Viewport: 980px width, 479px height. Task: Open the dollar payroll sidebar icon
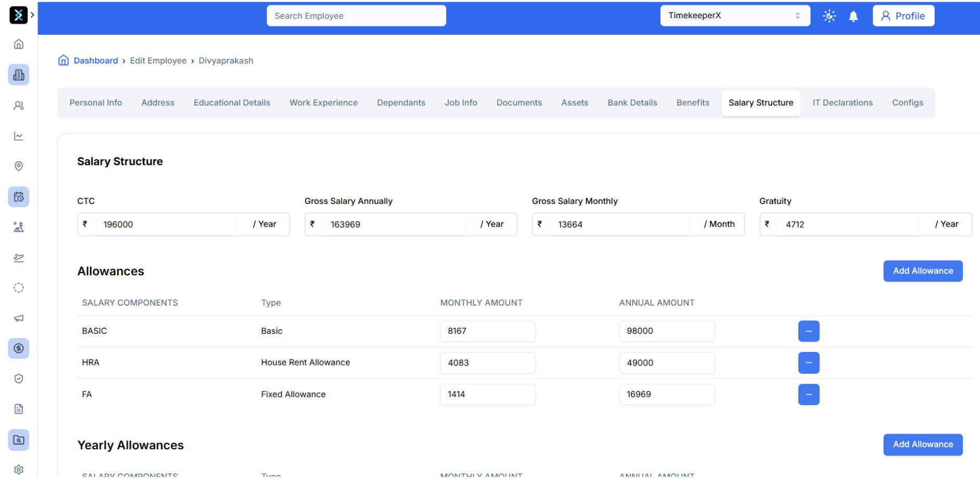coord(19,348)
